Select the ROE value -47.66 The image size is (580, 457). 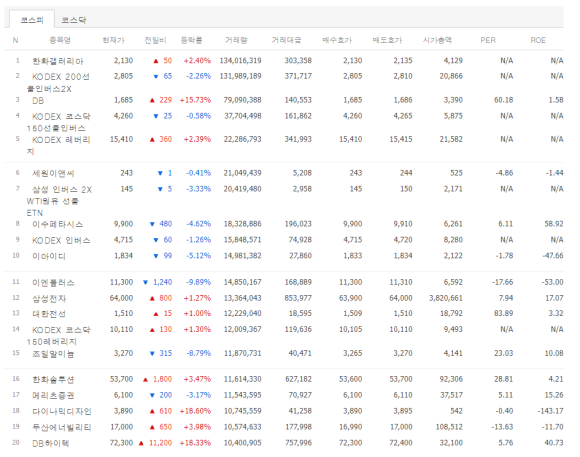(553, 256)
